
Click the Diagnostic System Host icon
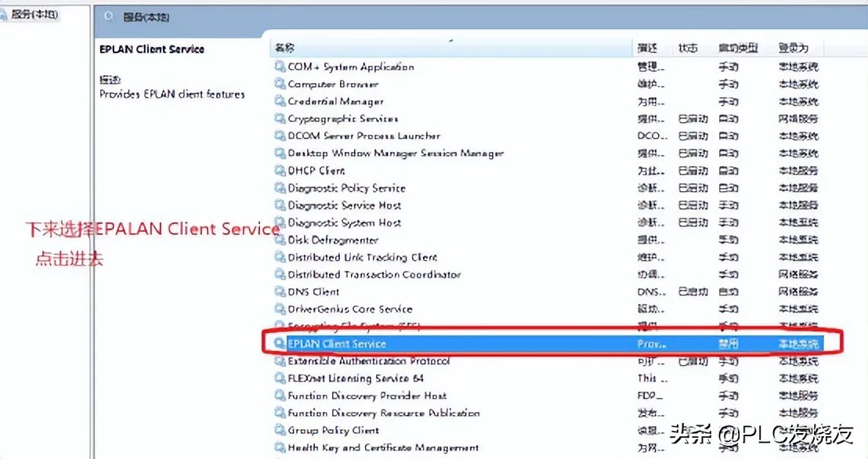tap(280, 222)
